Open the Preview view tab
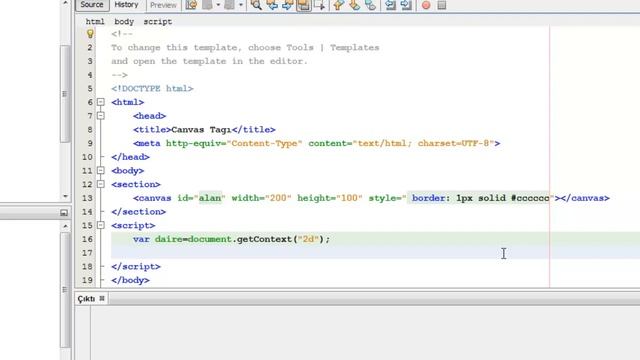 163,5
